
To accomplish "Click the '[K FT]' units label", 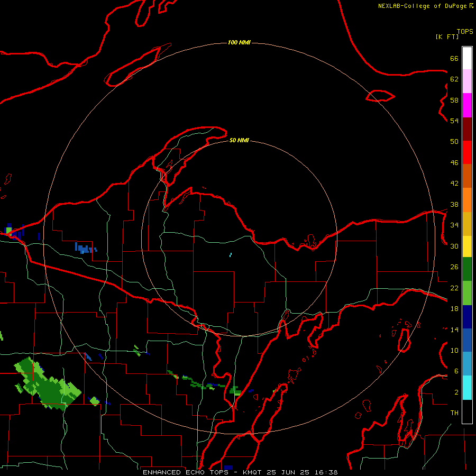I will (x=447, y=36).
